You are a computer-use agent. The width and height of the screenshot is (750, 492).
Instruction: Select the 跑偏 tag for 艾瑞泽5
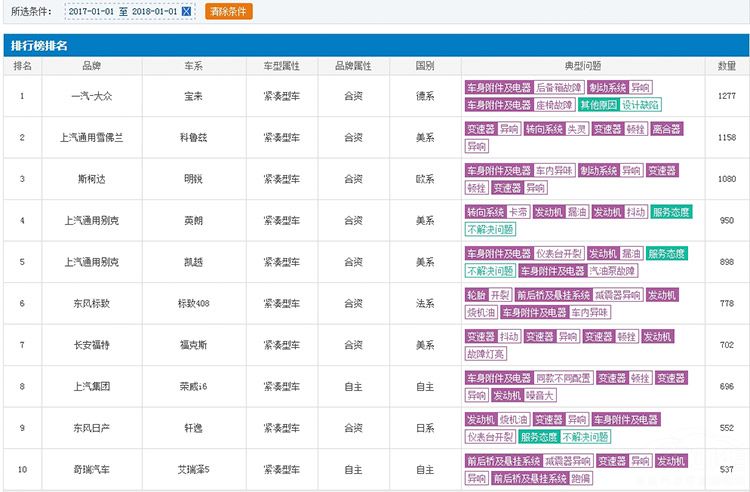[581, 479]
